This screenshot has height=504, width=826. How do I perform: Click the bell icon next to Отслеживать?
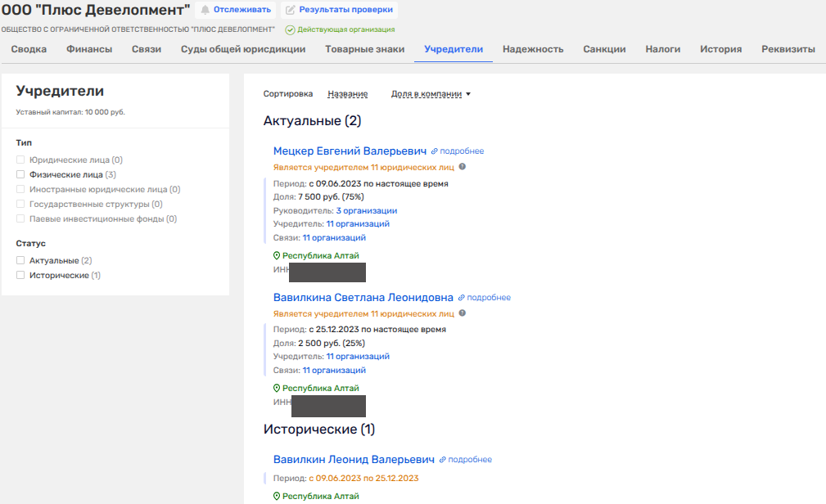pyautogui.click(x=205, y=10)
